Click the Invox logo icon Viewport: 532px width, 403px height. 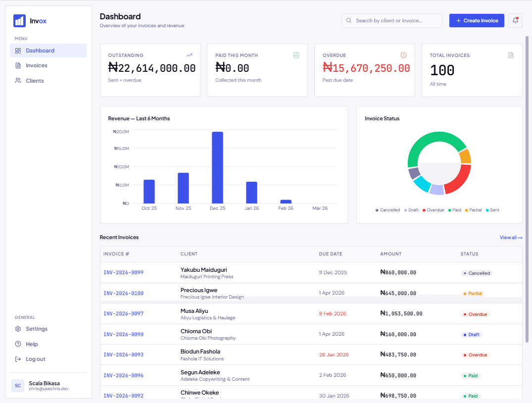(x=19, y=20)
